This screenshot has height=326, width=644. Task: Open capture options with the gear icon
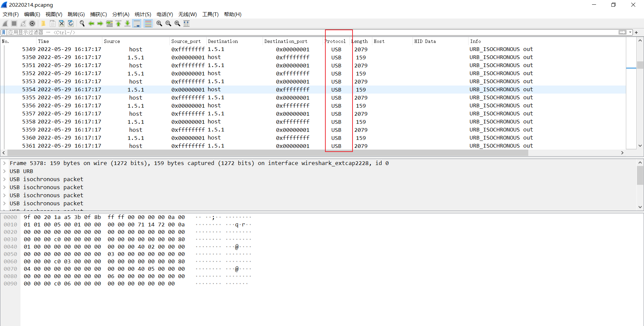[x=32, y=23]
